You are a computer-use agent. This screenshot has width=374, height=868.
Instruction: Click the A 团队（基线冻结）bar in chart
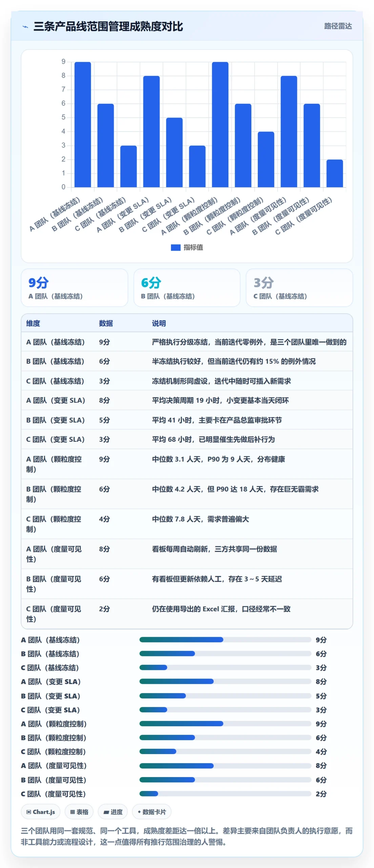pos(83,124)
